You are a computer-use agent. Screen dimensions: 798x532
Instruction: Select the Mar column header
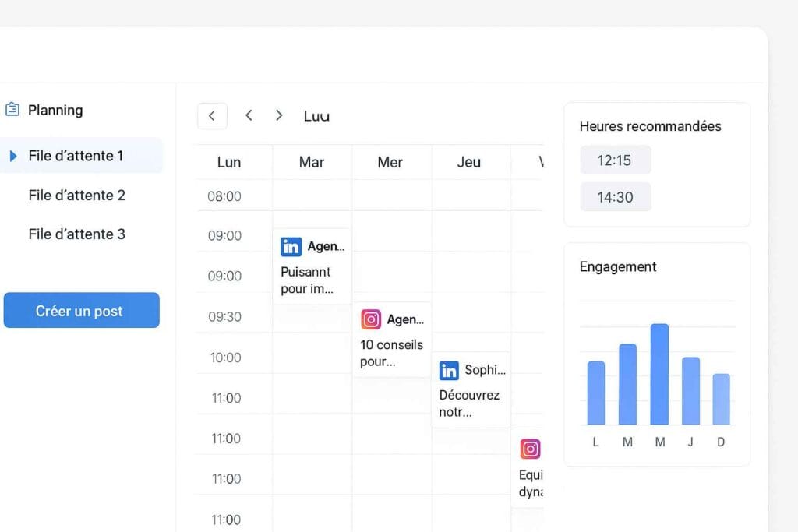click(x=312, y=162)
